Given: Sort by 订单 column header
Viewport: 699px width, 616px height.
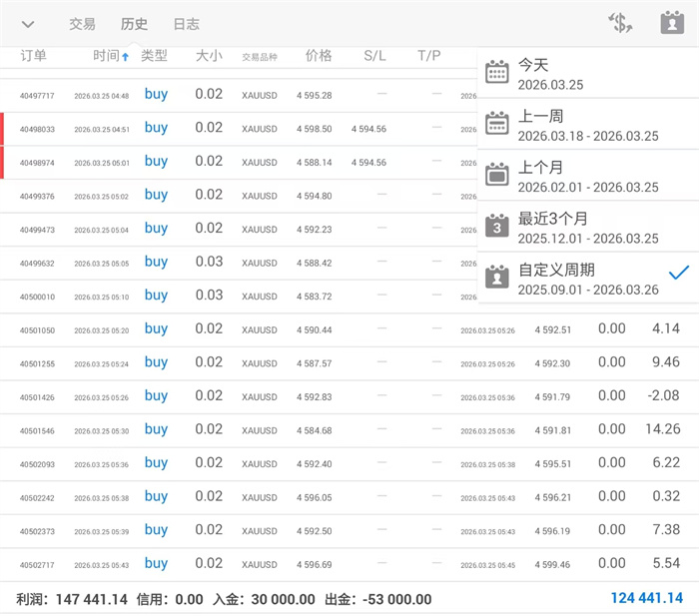Looking at the screenshot, I should 33,55.
